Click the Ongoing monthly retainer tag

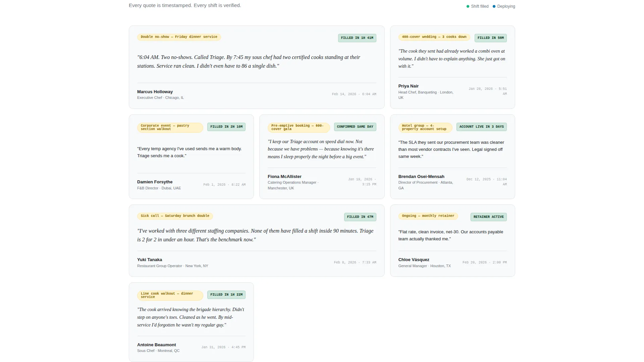tap(428, 216)
